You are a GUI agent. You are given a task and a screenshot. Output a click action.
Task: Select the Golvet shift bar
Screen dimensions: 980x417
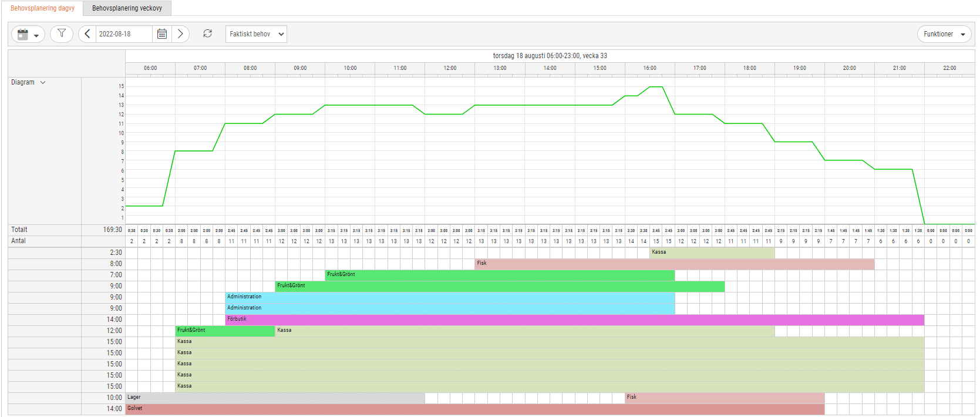[475, 409]
